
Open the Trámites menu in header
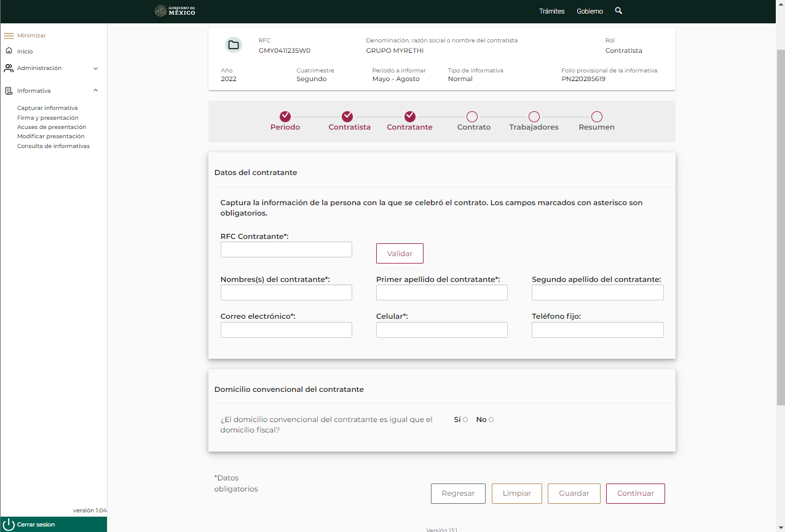(x=551, y=11)
